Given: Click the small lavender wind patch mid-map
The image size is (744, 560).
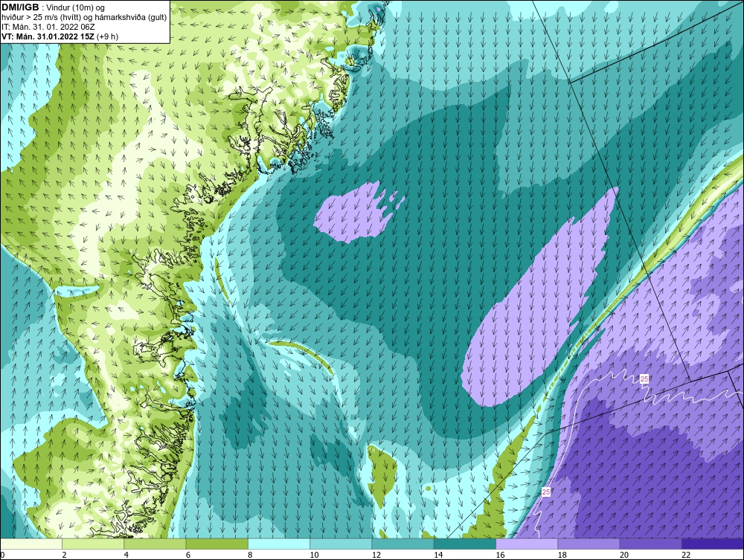Looking at the screenshot, I should pos(353,213).
